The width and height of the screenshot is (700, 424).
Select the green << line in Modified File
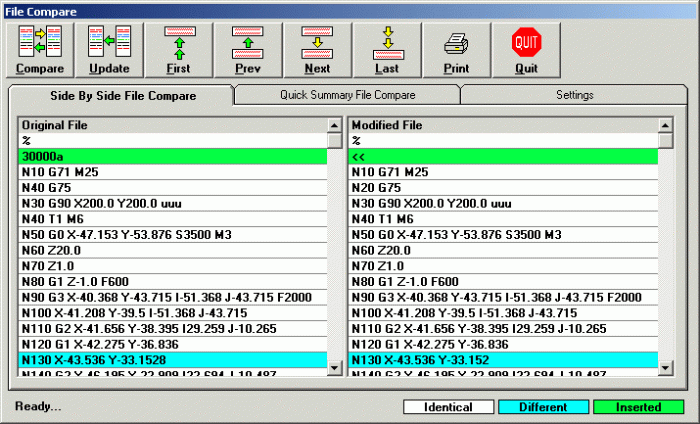(x=503, y=156)
